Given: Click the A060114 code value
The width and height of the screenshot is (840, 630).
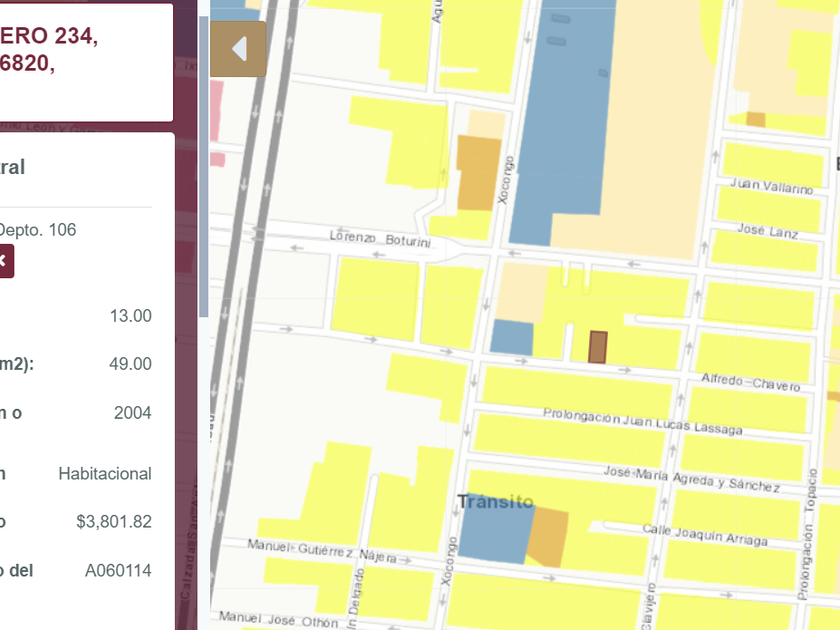Looking at the screenshot, I should coord(118,571).
